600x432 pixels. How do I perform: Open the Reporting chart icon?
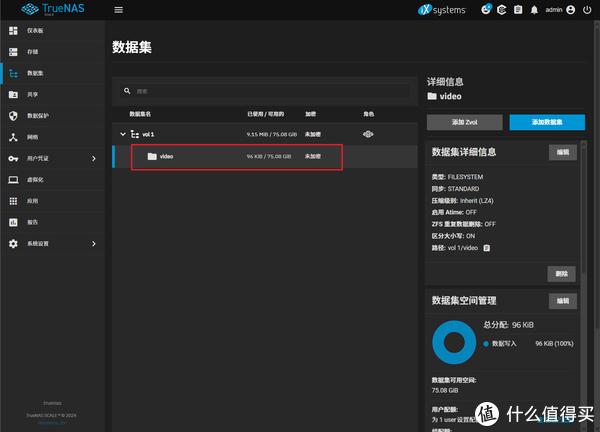(13, 222)
